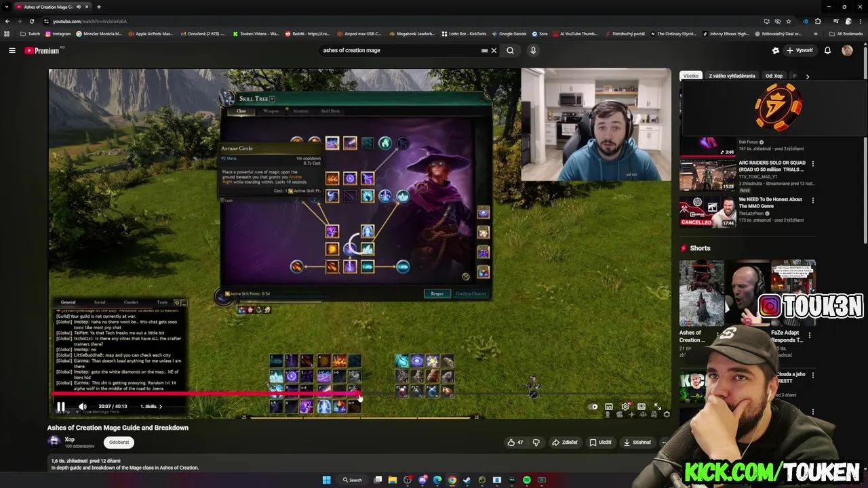Open the Google Gemini bookmark

point(509,33)
